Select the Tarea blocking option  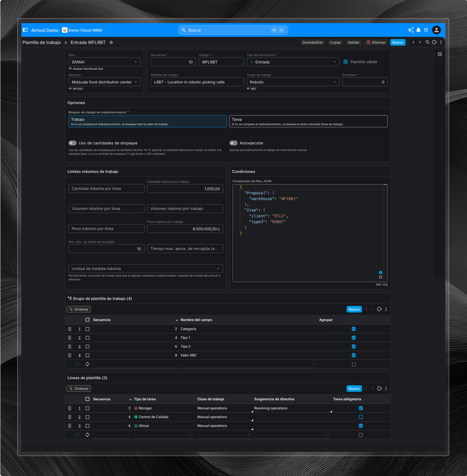308,121
